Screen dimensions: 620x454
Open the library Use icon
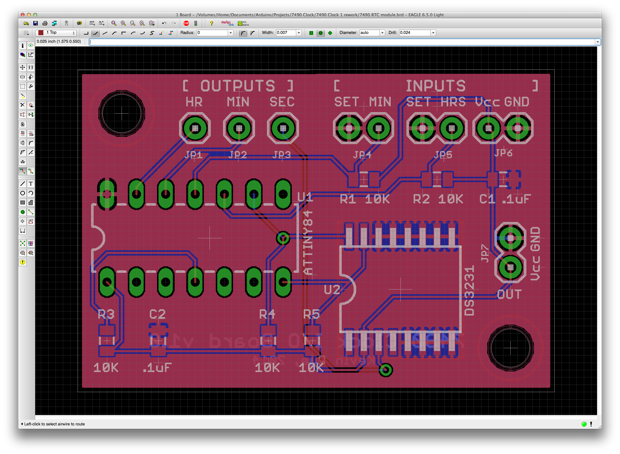(79, 23)
